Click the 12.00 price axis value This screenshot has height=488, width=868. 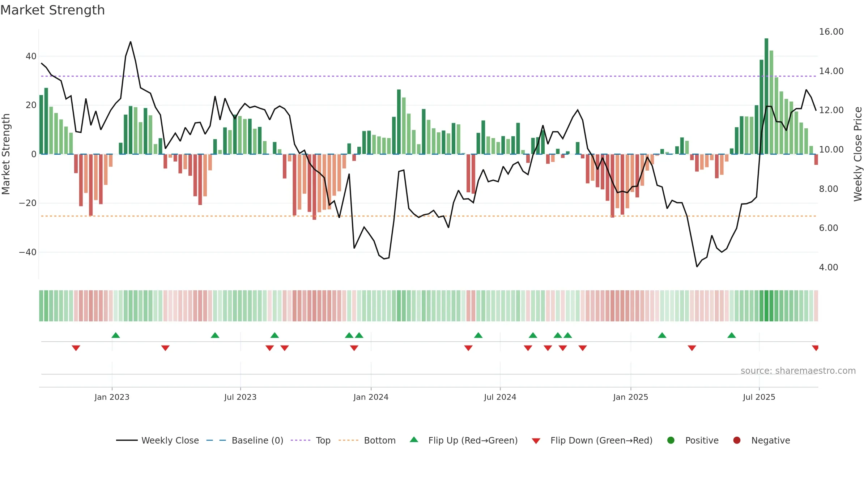pos(831,110)
